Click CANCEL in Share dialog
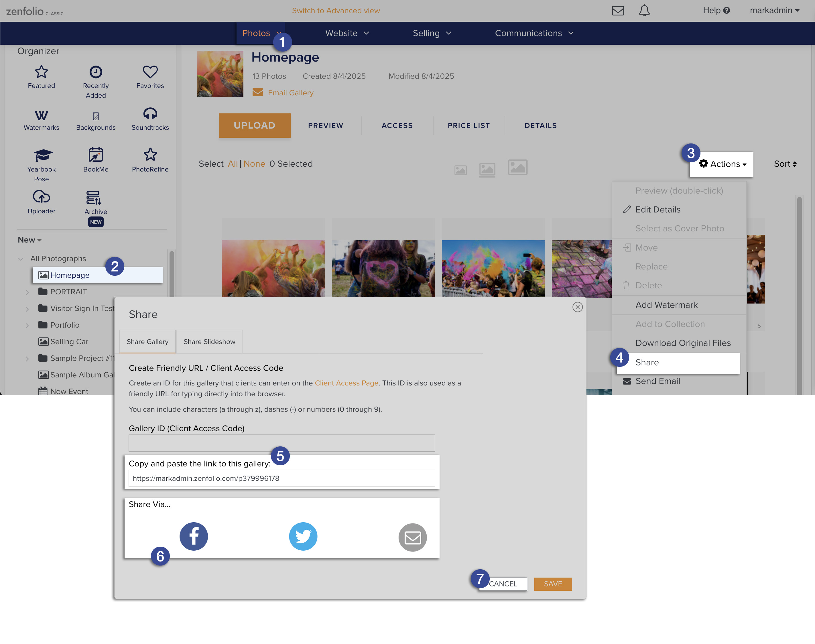Viewport: 815px width, 644px height. click(x=503, y=584)
